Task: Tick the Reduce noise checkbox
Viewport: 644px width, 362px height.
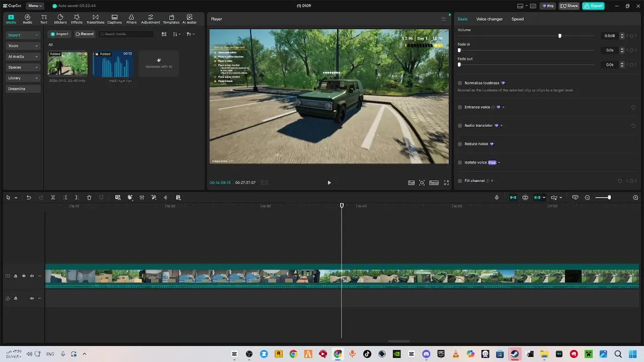Action: [x=460, y=144]
